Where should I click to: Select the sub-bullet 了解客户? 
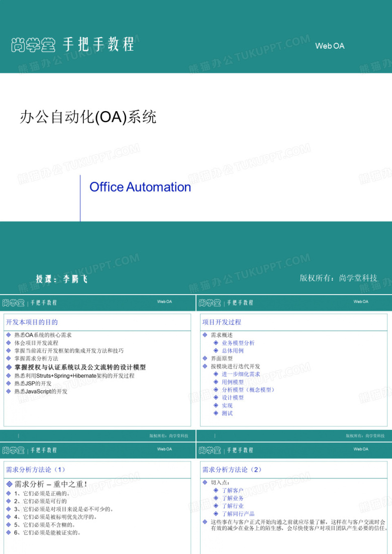pos(232,490)
